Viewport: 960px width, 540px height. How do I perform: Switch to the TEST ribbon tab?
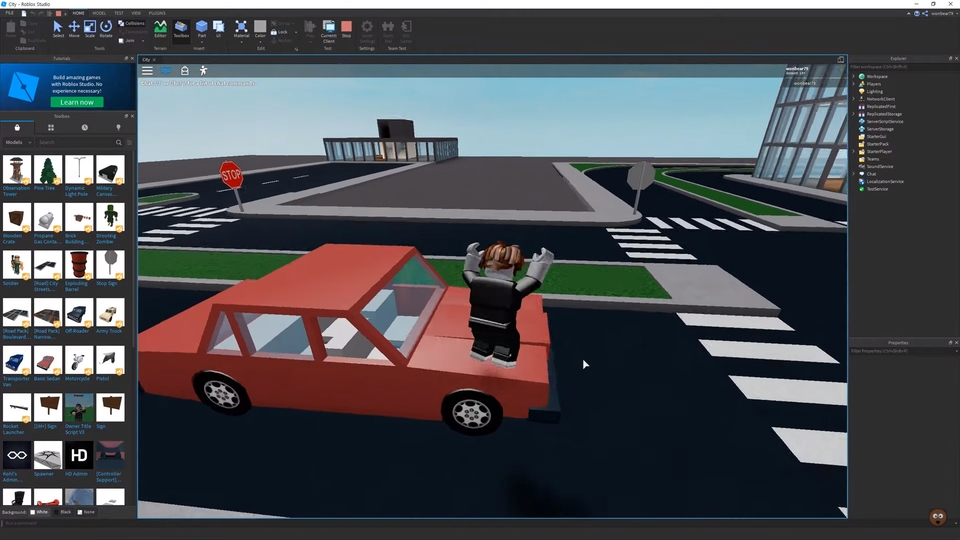point(119,13)
